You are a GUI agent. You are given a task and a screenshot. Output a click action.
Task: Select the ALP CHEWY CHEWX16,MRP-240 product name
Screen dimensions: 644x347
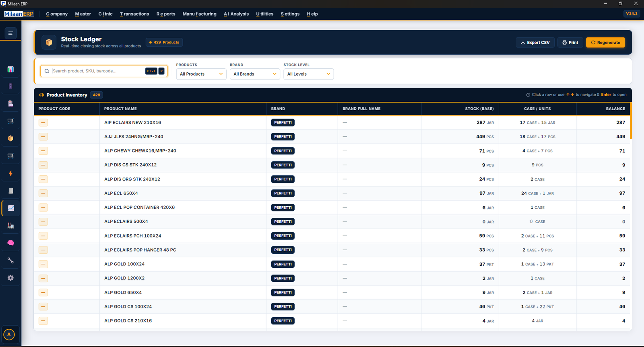point(140,151)
